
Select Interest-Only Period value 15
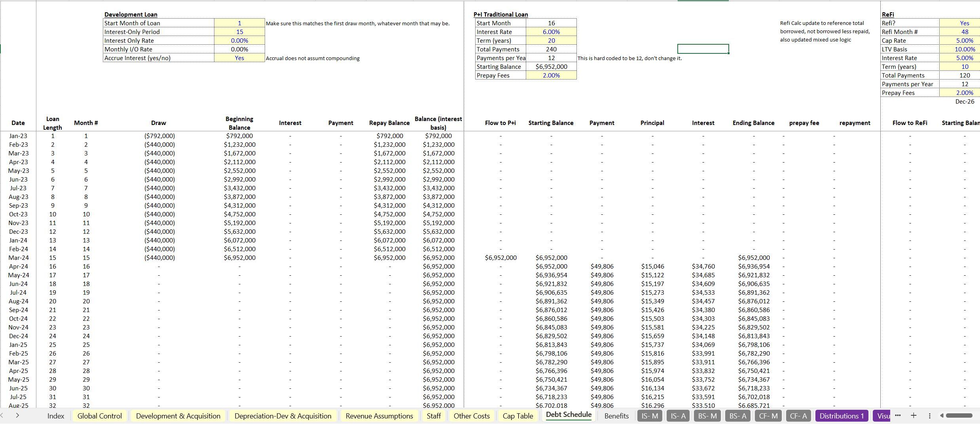(239, 32)
